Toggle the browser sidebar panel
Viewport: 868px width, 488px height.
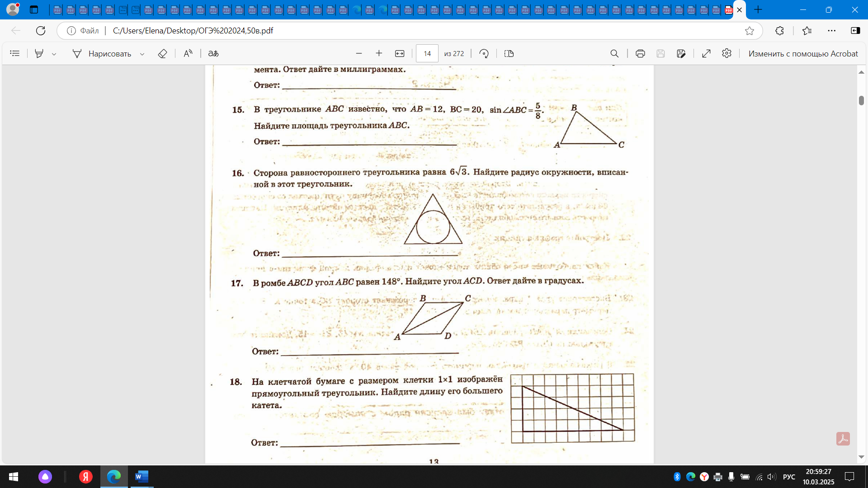[855, 30]
